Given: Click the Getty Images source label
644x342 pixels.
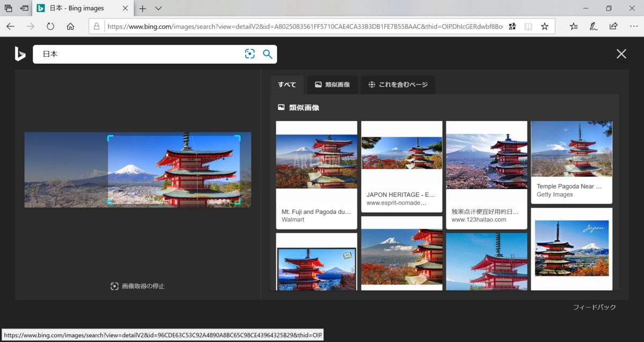Looking at the screenshot, I should click(555, 195).
